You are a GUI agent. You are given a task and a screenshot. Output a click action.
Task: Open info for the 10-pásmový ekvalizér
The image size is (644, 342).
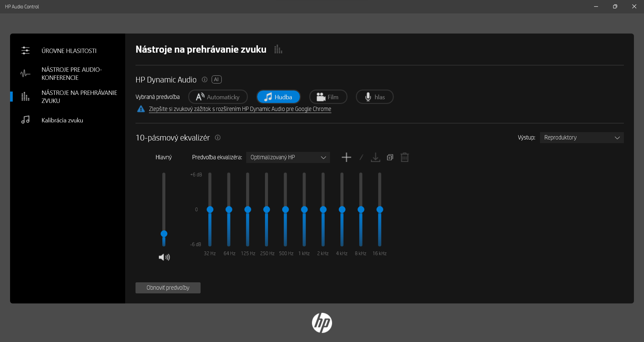tap(217, 137)
